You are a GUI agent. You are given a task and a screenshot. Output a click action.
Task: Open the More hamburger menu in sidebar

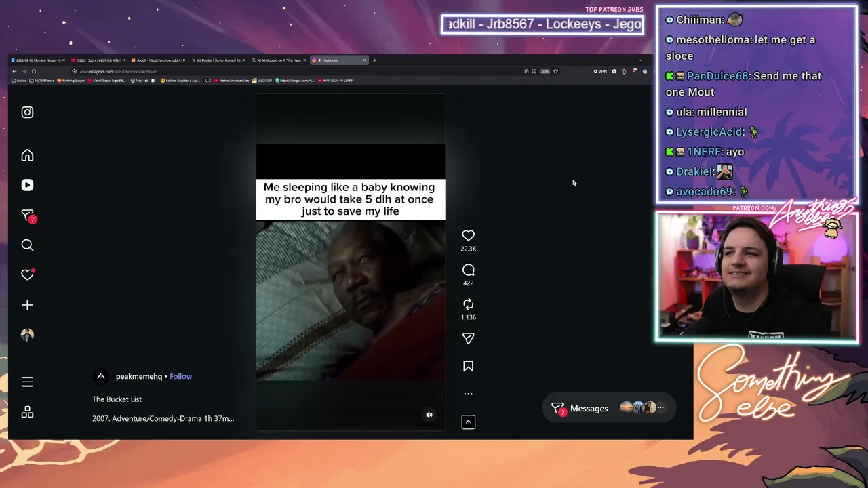(27, 382)
